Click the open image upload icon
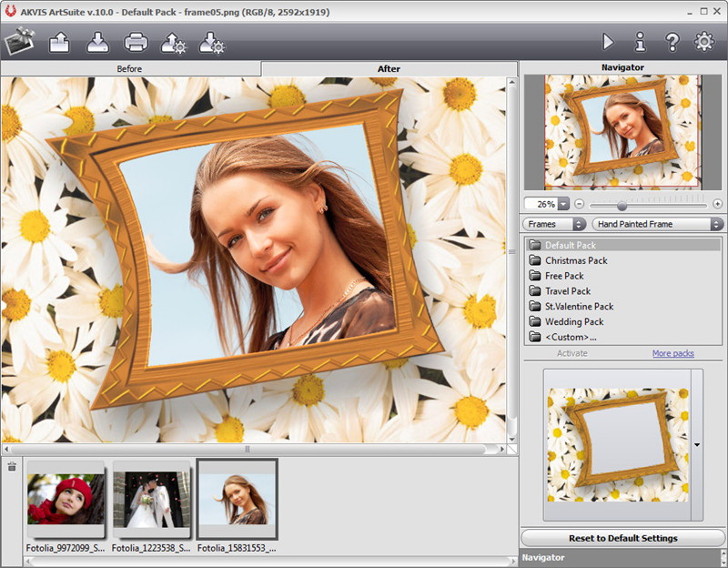The width and height of the screenshot is (728, 568). (60, 42)
